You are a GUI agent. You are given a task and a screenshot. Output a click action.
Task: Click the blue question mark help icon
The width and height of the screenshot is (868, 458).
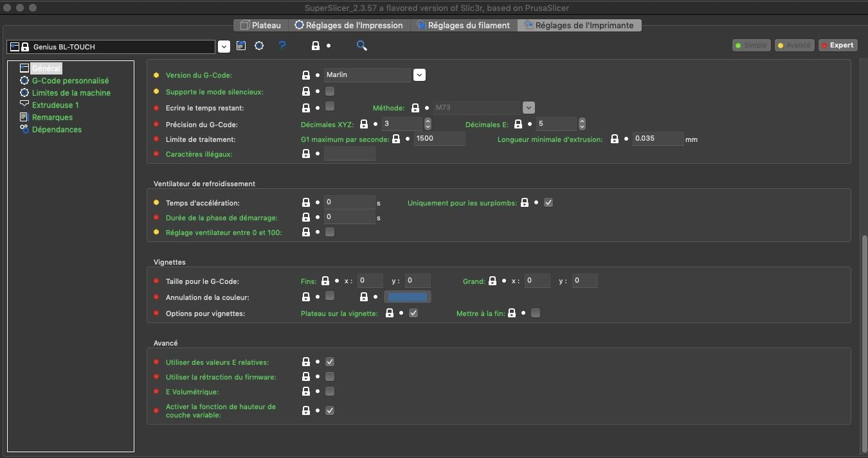[x=282, y=46]
